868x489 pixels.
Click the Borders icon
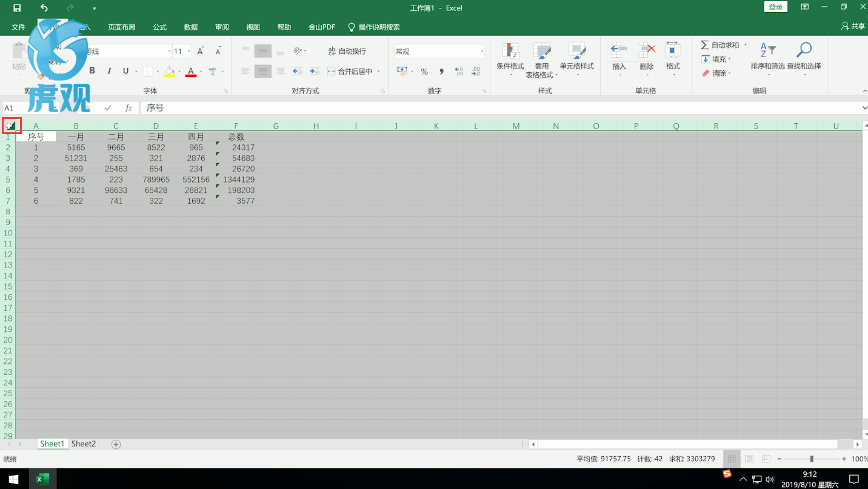coord(147,72)
